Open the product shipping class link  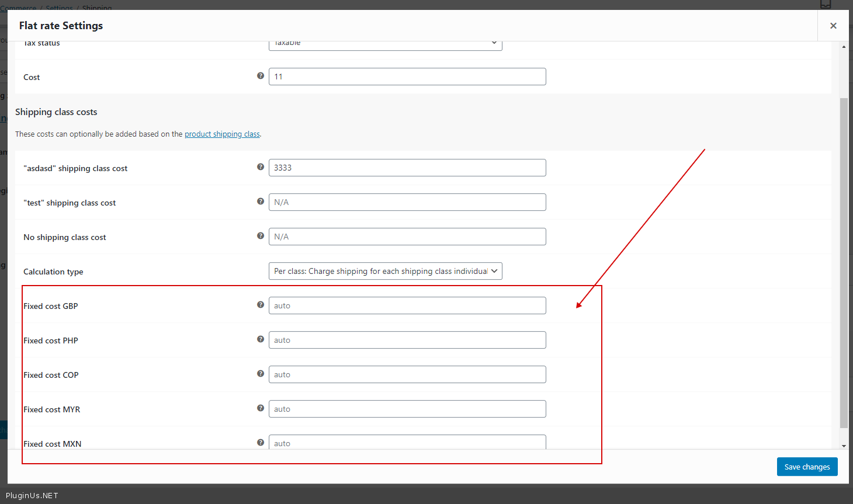click(222, 134)
